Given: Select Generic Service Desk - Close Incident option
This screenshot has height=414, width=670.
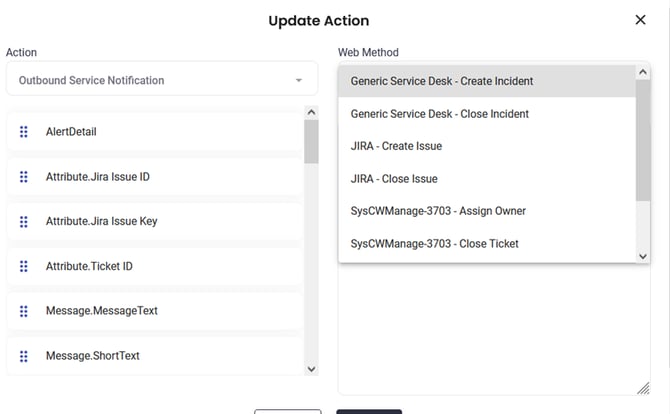Looking at the screenshot, I should (439, 114).
